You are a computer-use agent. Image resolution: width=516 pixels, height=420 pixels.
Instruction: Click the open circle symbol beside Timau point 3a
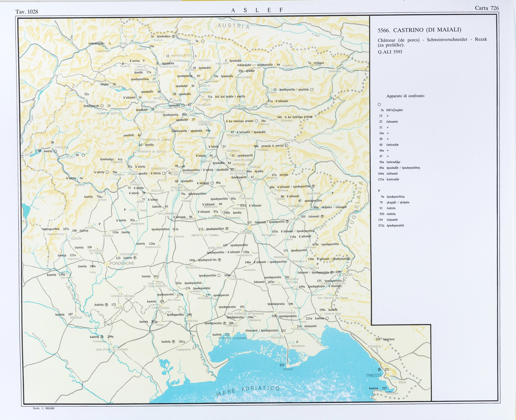click(203, 41)
